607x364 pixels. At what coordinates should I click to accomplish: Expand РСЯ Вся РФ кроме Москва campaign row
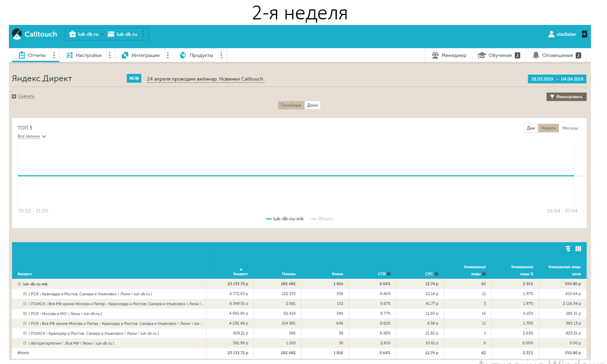pyautogui.click(x=25, y=324)
